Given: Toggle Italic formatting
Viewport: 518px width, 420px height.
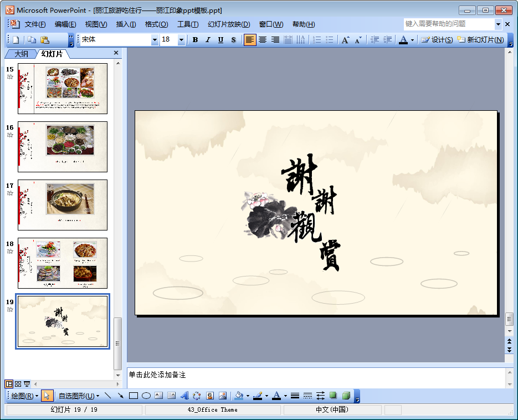Looking at the screenshot, I should pyautogui.click(x=208, y=40).
